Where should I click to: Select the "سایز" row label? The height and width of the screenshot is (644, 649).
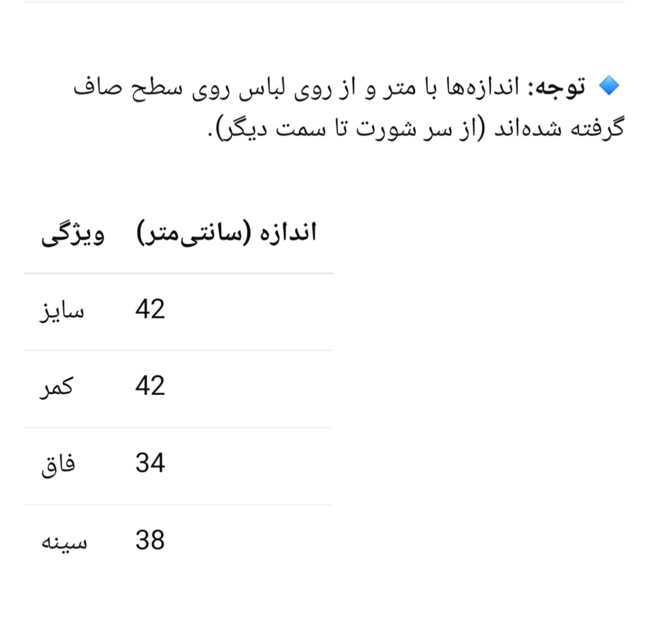point(62,310)
